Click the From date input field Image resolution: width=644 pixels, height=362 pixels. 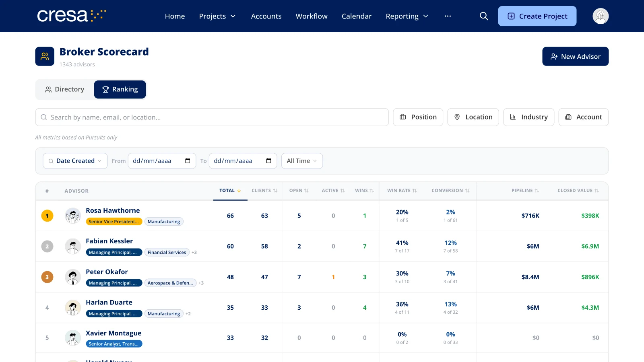(162, 161)
